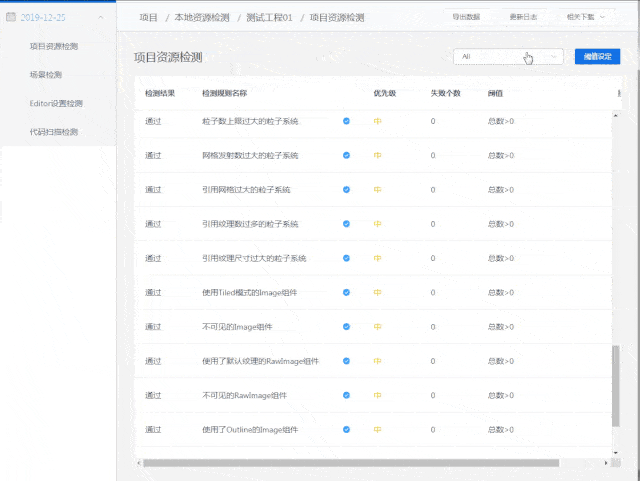Click the 2019-12-25 date label

43,18
